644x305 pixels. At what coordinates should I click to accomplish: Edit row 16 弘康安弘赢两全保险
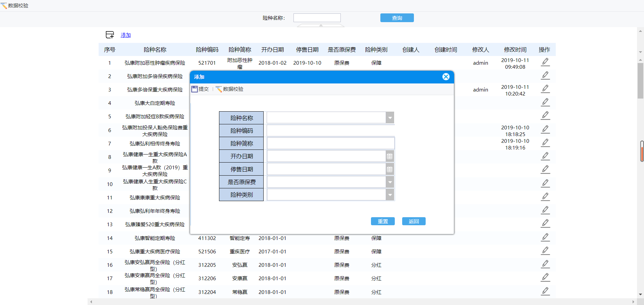pos(545,264)
